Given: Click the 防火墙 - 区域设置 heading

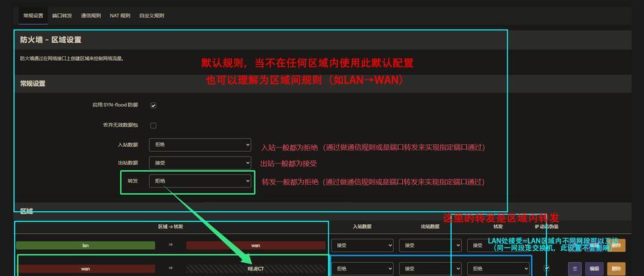Looking at the screenshot, I should pyautogui.click(x=50, y=40).
